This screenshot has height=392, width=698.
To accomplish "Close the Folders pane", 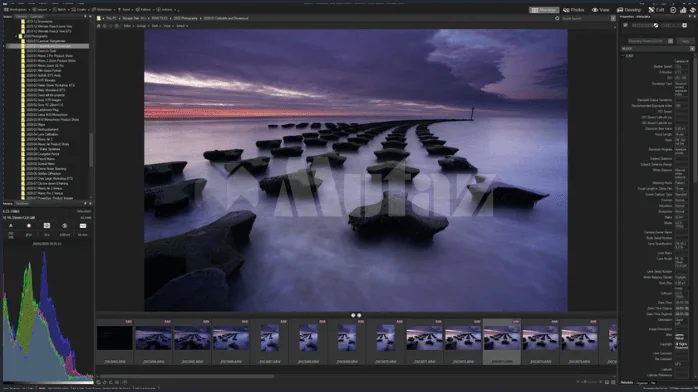I will 90,16.
